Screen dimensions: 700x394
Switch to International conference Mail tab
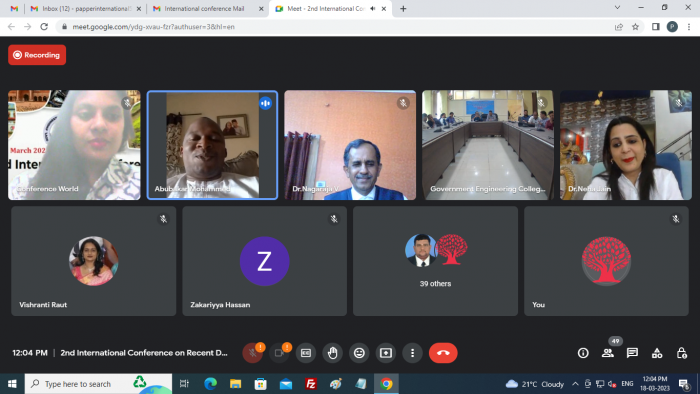[208, 8]
